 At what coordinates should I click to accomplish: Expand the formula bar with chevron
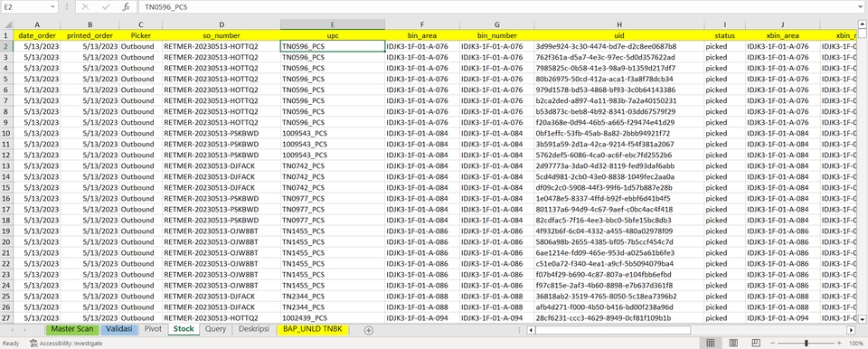859,6
